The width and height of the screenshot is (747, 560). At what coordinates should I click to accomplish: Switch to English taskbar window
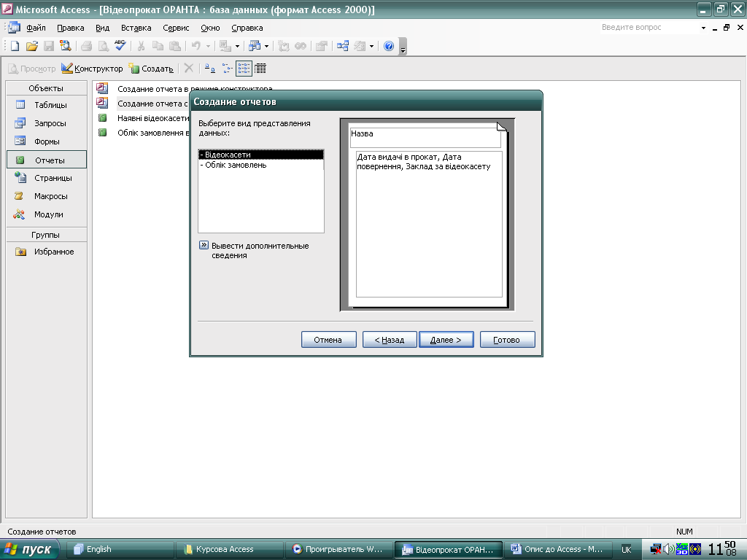(119, 549)
